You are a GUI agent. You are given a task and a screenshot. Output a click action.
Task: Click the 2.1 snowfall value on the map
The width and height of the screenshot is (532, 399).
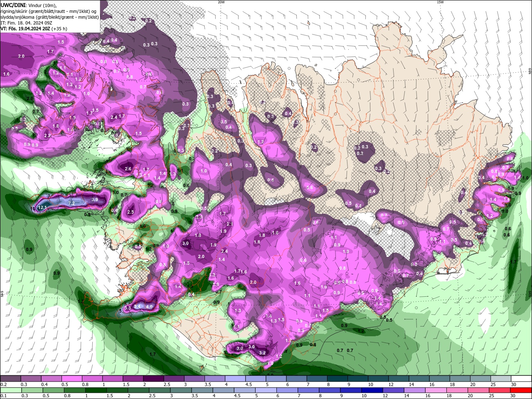(230, 224)
